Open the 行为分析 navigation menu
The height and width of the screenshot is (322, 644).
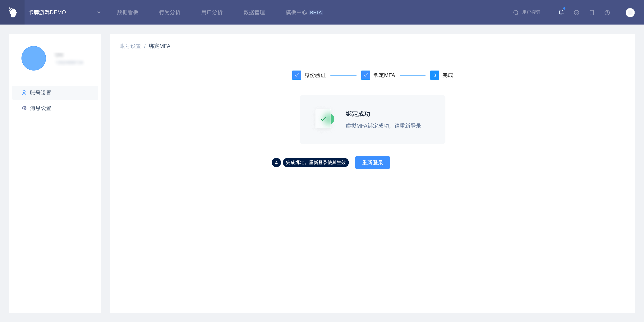169,12
